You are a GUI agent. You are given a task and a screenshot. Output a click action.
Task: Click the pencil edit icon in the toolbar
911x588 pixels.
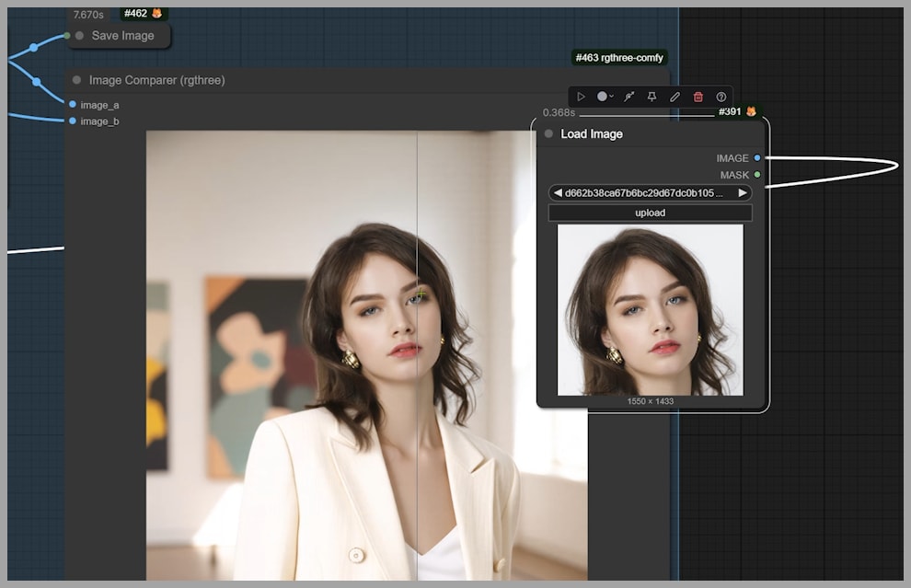(x=675, y=97)
